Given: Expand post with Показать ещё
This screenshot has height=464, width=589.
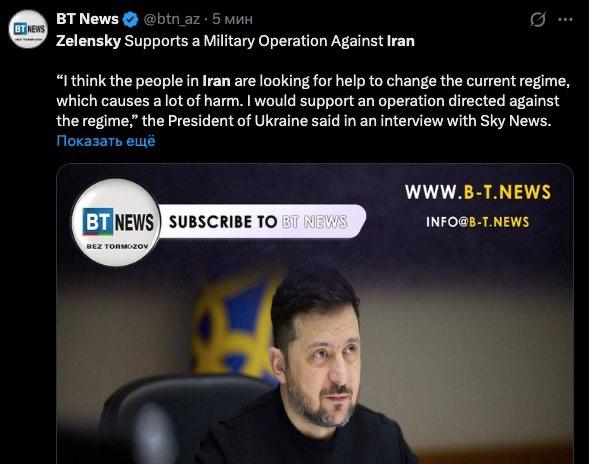Looking at the screenshot, I should pyautogui.click(x=106, y=141).
